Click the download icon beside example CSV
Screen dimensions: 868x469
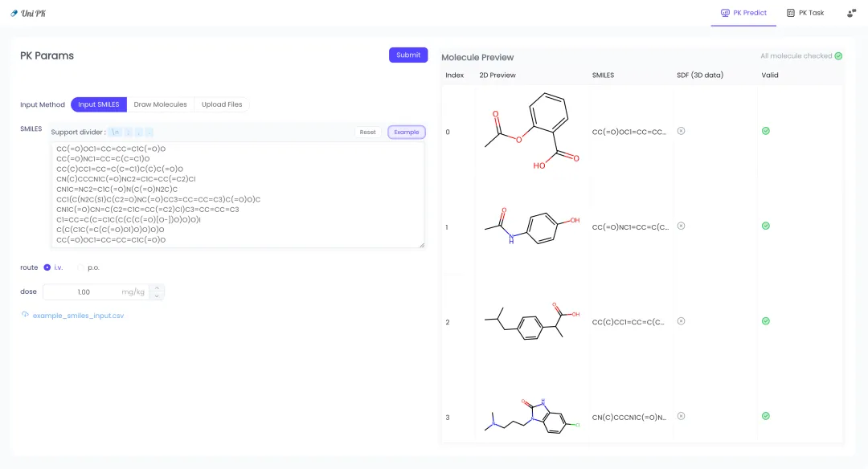click(x=25, y=316)
